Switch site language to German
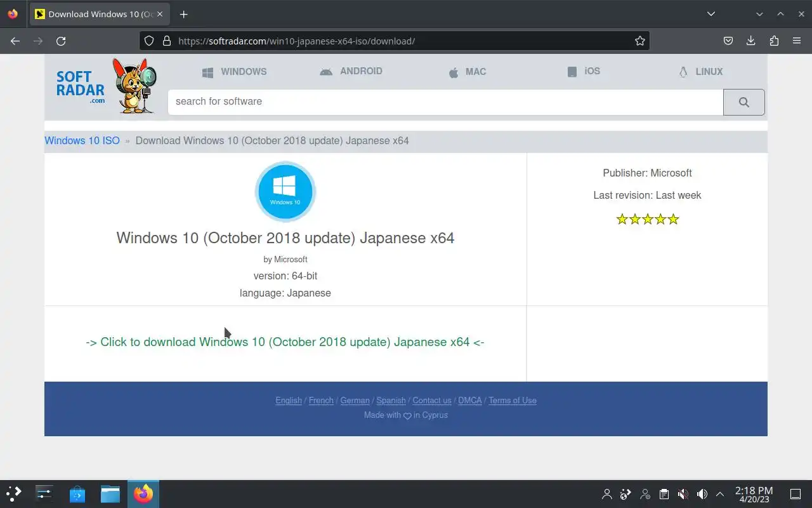812x508 pixels. coord(355,400)
